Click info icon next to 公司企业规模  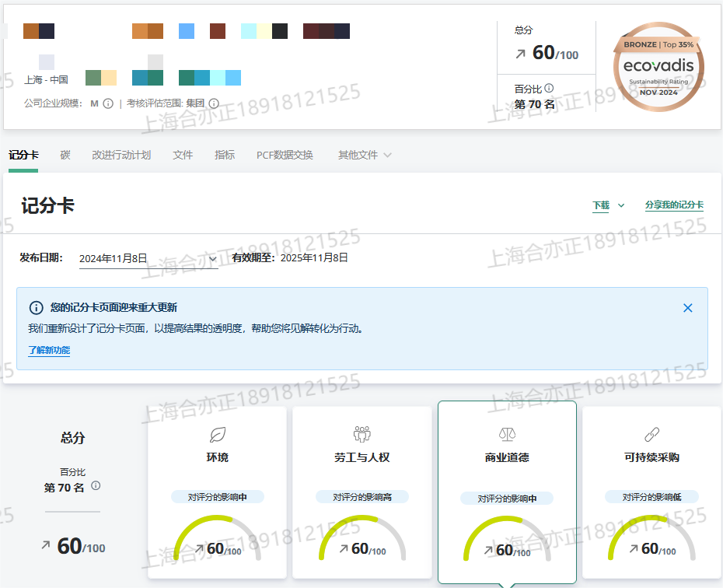point(108,103)
